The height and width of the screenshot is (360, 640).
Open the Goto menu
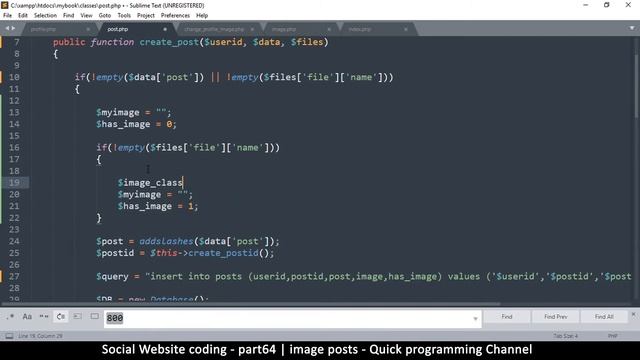(x=105, y=16)
